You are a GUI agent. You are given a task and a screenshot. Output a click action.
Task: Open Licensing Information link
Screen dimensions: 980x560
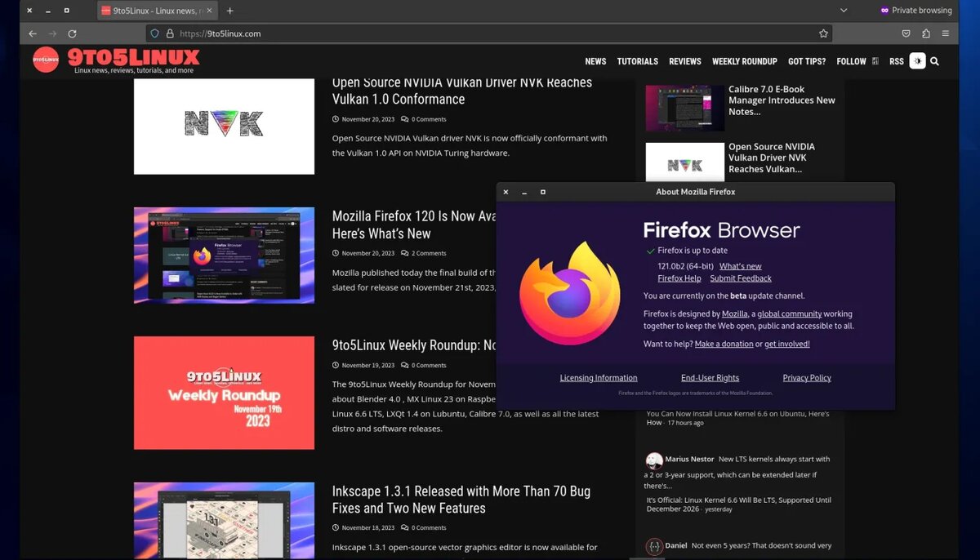(599, 378)
